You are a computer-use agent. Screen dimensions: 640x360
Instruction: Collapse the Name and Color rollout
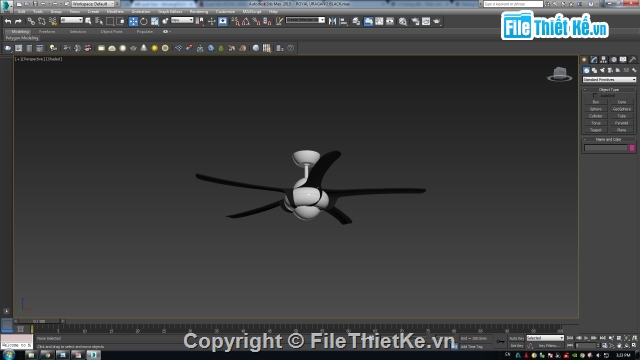click(608, 140)
